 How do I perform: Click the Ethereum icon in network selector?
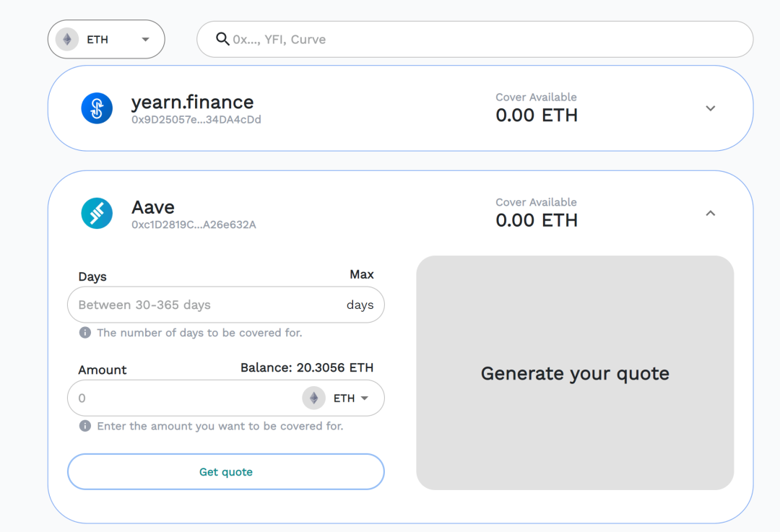[67, 39]
